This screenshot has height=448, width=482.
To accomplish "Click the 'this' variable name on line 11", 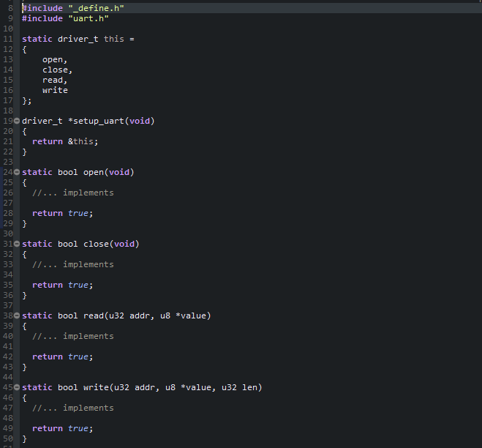I will click(114, 39).
